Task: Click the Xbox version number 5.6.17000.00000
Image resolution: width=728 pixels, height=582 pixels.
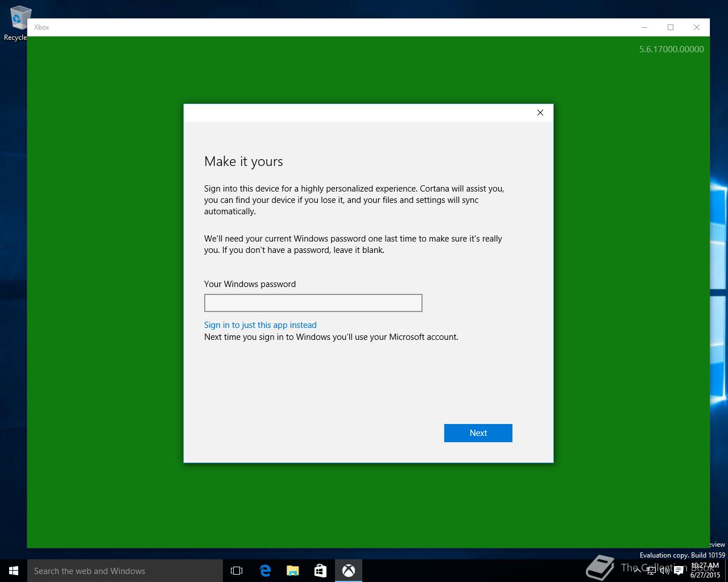Action: coord(672,49)
